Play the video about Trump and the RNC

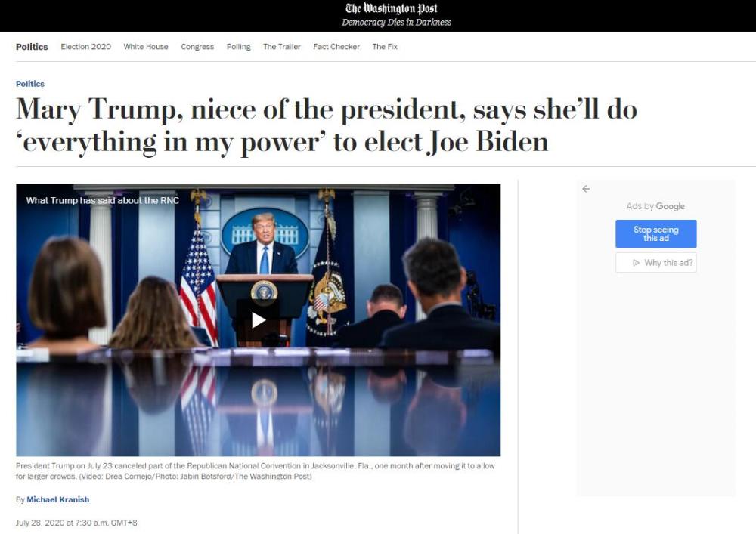point(259,319)
